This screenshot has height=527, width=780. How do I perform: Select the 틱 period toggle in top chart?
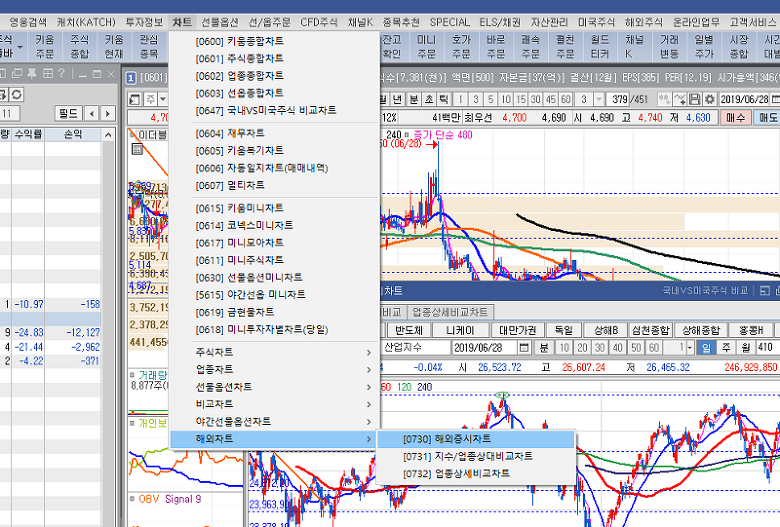pyautogui.click(x=443, y=100)
